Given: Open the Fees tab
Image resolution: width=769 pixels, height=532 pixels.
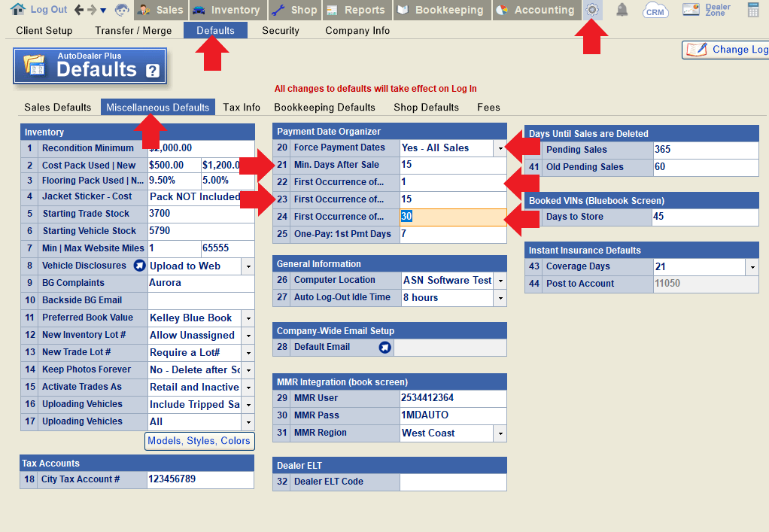Looking at the screenshot, I should (x=488, y=108).
